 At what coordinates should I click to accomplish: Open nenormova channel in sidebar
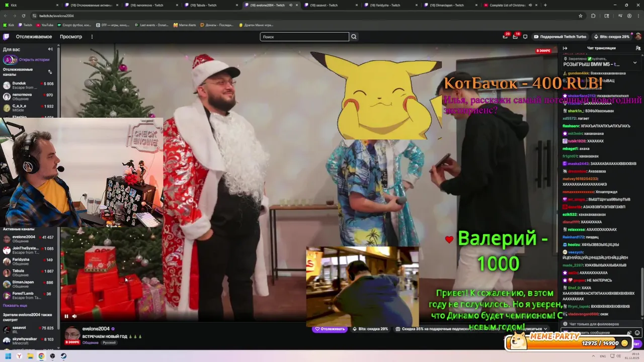[28, 97]
